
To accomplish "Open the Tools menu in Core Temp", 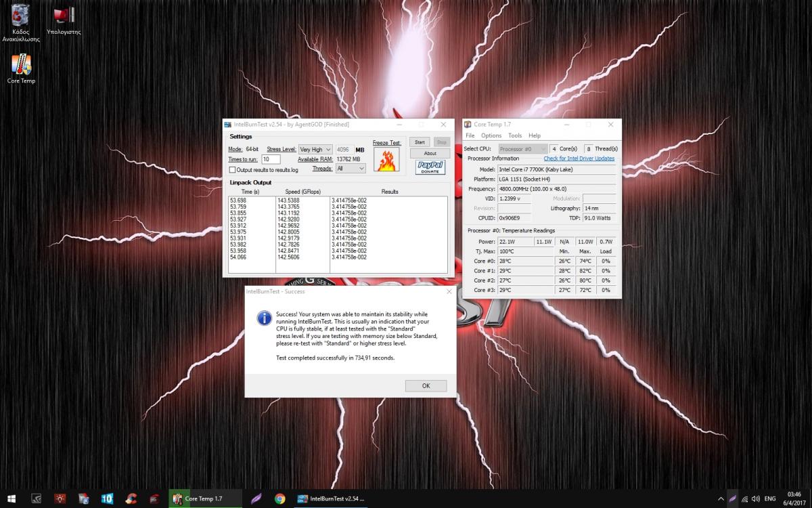I will 515,135.
